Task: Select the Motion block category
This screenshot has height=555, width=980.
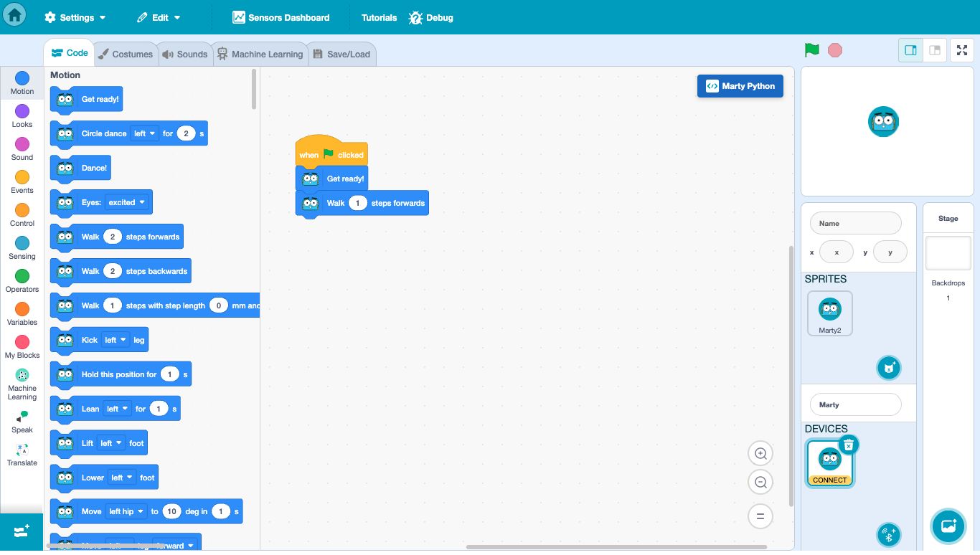Action: 22,82
